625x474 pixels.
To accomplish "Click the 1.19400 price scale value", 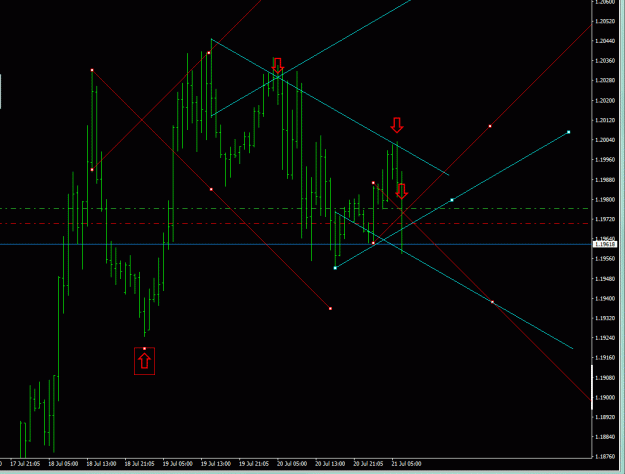I will (605, 299).
